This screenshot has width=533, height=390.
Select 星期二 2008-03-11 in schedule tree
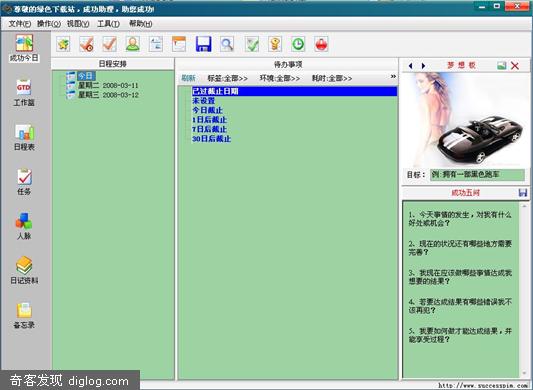[x=108, y=85]
